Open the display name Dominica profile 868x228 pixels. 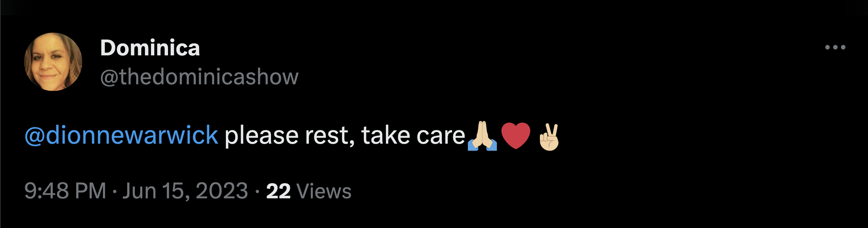150,48
